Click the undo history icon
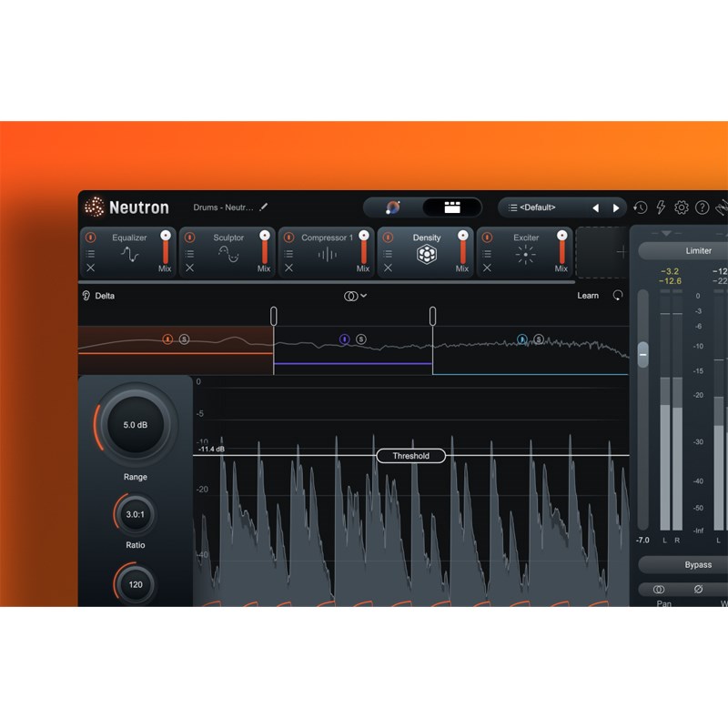The height and width of the screenshot is (728, 728). coord(639,207)
